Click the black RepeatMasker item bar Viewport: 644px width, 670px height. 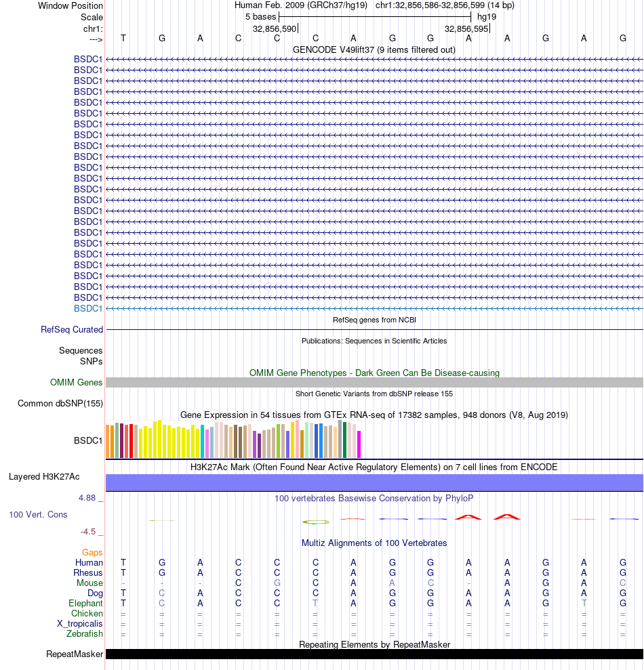pos(374,654)
